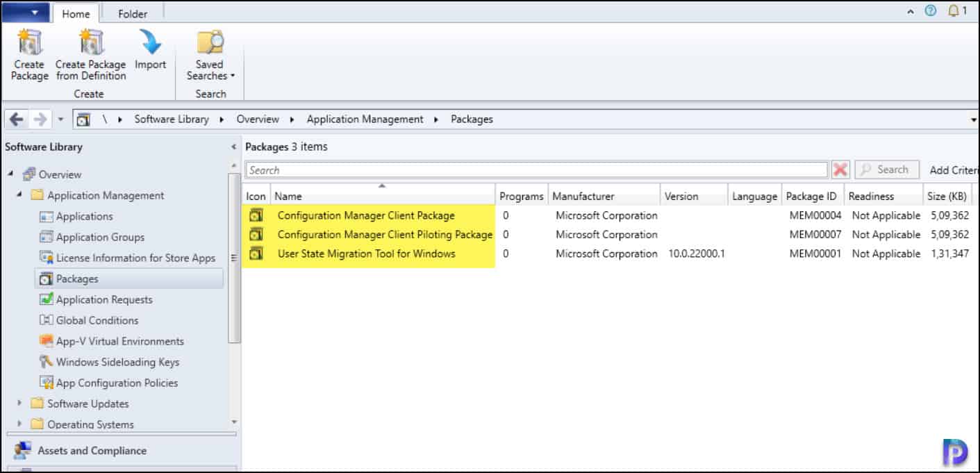Select the Home ribbon tab

tap(76, 13)
